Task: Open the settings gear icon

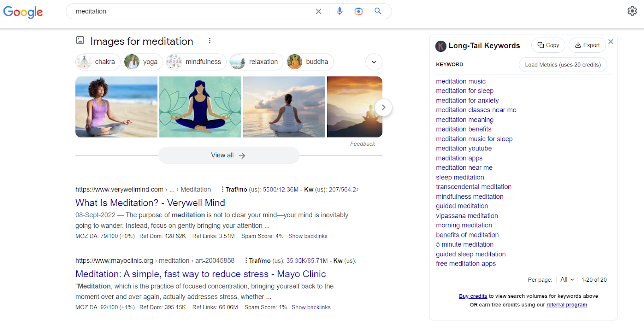Action: [632, 11]
